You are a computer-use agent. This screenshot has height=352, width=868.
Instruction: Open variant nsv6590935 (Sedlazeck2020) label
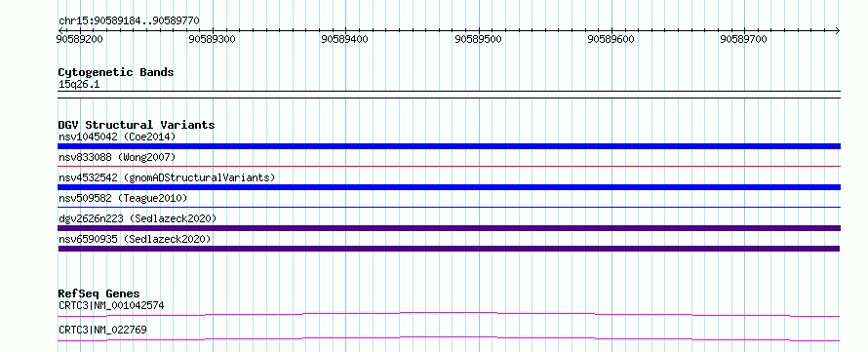point(135,239)
